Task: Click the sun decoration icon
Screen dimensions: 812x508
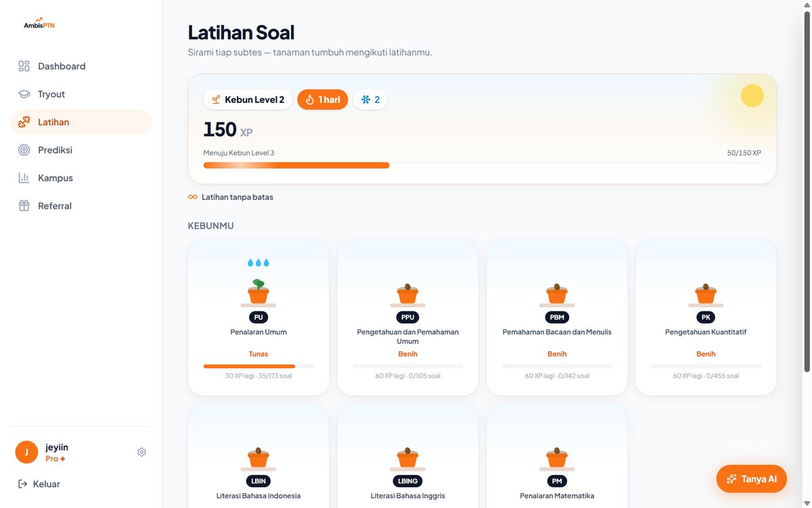Action: [x=752, y=96]
